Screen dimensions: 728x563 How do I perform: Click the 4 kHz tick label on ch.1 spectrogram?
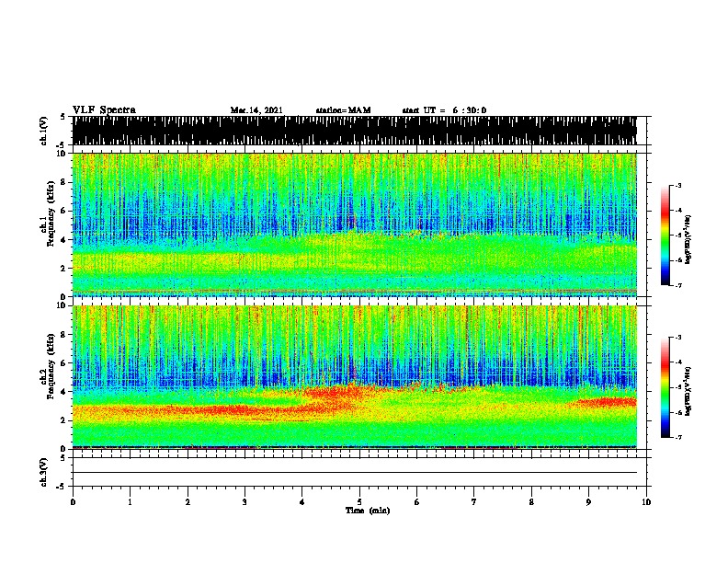tap(64, 240)
